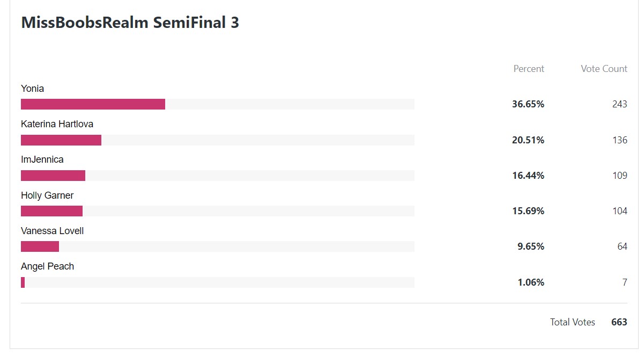Image resolution: width=644 pixels, height=356 pixels.
Task: Click the Vote Count column header
Action: pyautogui.click(x=604, y=69)
